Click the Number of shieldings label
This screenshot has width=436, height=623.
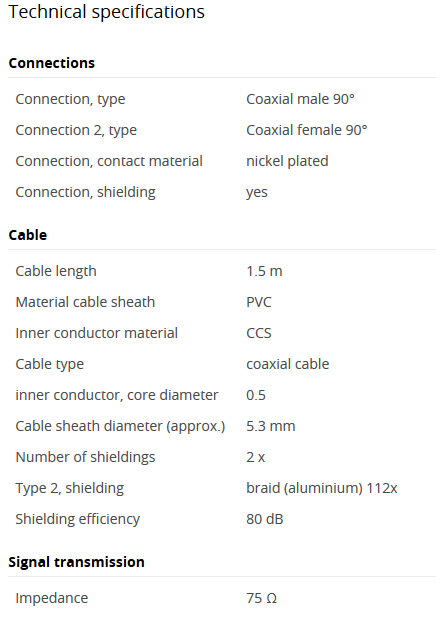coord(85,457)
